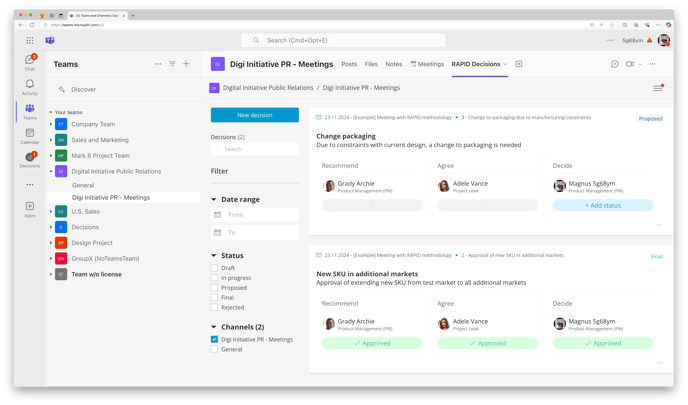The width and height of the screenshot is (688, 405).
Task: Open the Chat section in sidebar
Action: (x=30, y=62)
